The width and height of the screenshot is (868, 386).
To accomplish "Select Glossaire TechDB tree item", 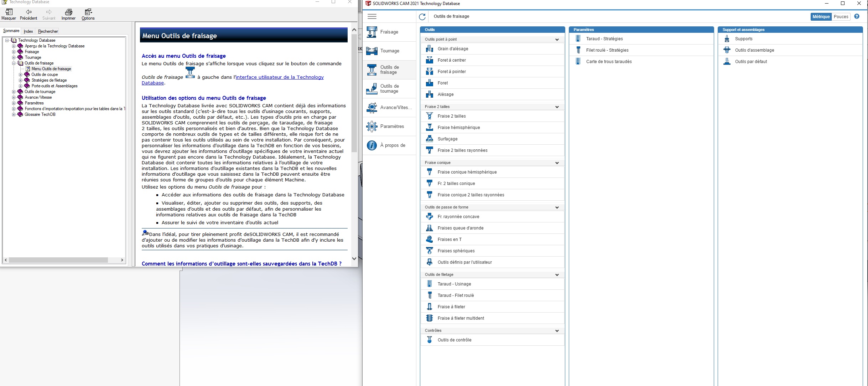I will click(x=40, y=114).
